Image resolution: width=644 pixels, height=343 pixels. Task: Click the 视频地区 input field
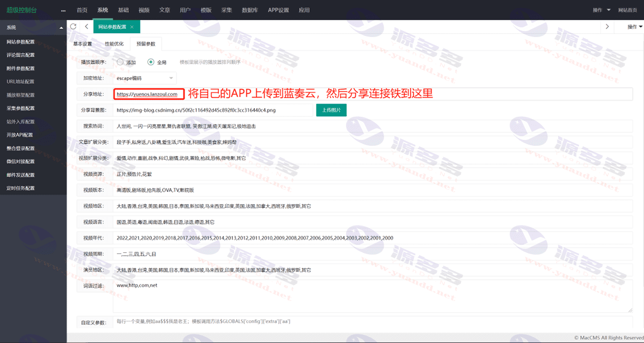tap(372, 206)
